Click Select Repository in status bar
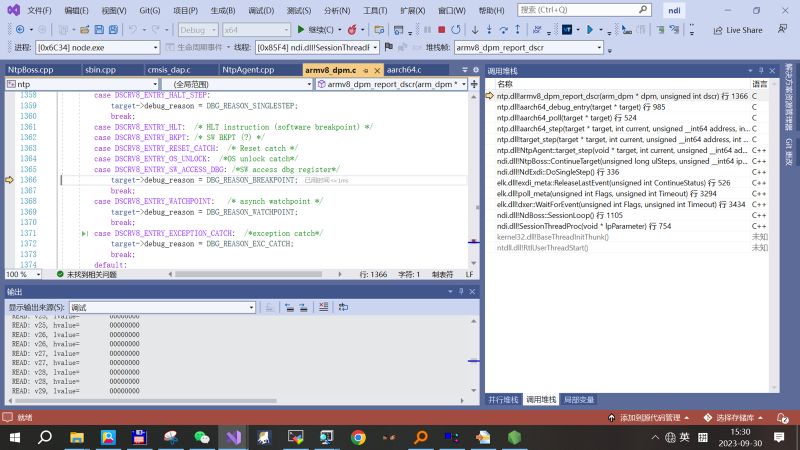The image size is (800, 450). click(x=733, y=417)
